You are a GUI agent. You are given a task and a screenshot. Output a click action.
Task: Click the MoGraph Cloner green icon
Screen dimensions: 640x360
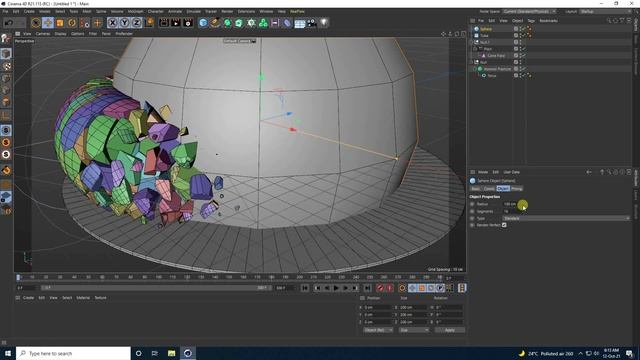coord(263,23)
